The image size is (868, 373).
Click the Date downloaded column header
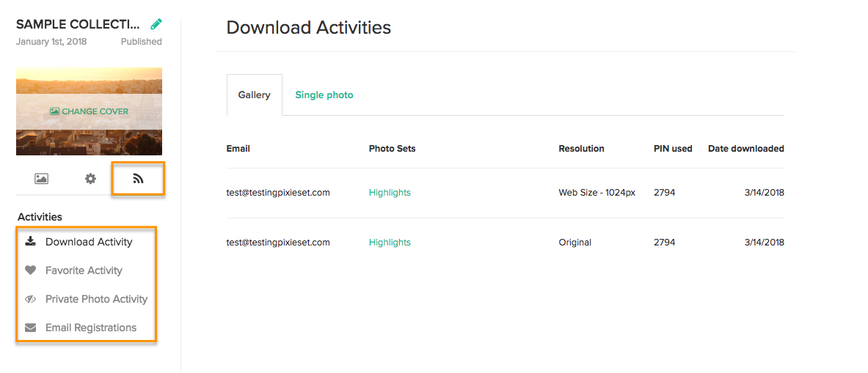(x=745, y=148)
